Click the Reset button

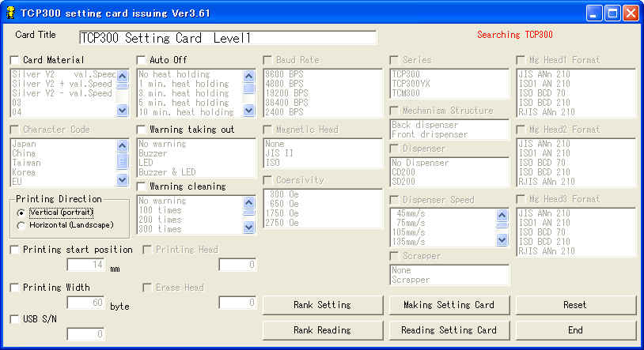[x=575, y=305]
